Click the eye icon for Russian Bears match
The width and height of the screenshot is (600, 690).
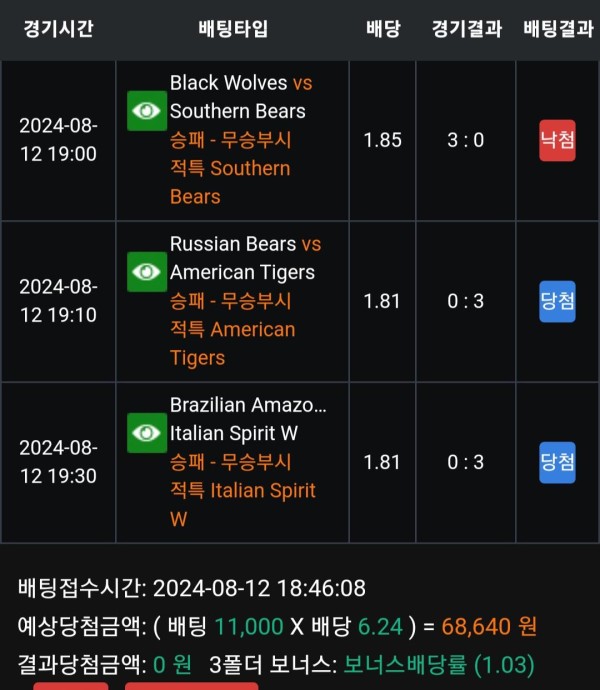(x=147, y=272)
